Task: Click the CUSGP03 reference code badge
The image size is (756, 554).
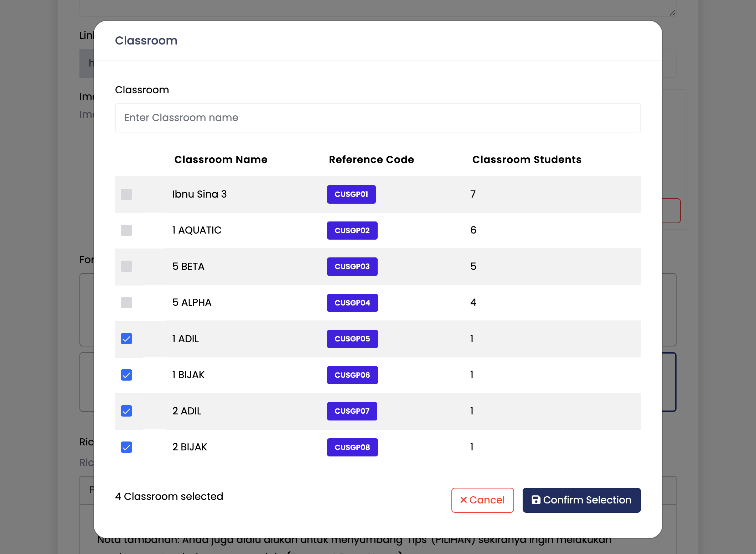Action: [x=352, y=266]
